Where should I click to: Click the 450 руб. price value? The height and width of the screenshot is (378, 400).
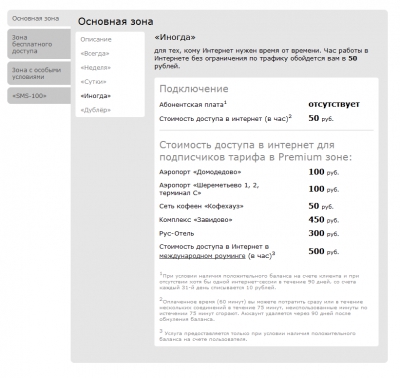click(x=323, y=220)
